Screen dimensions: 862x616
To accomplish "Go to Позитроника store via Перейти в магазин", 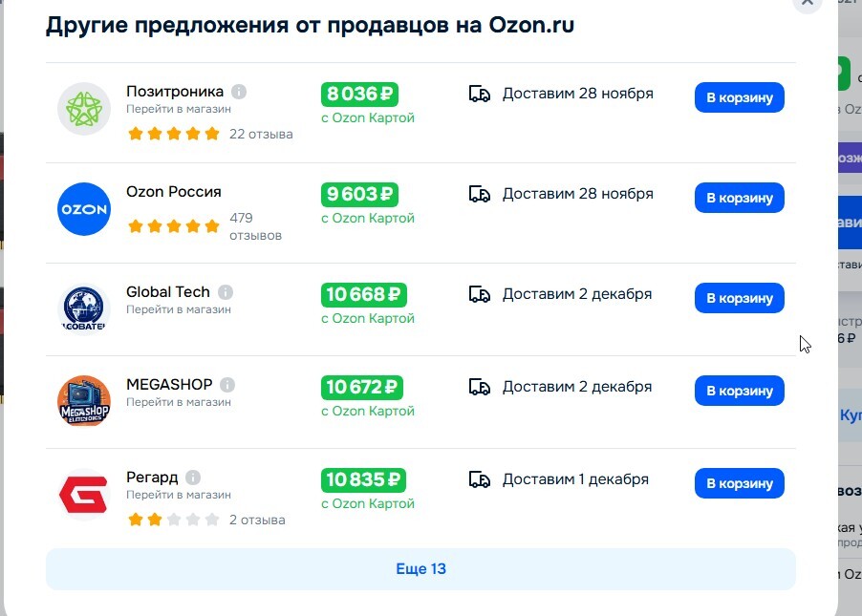I will pyautogui.click(x=178, y=109).
